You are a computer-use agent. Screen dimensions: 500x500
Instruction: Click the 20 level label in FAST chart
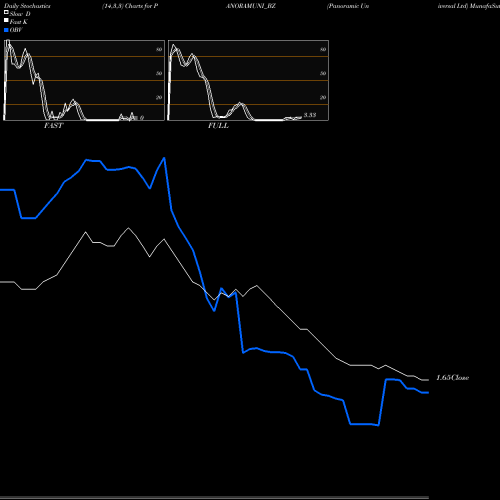159,97
